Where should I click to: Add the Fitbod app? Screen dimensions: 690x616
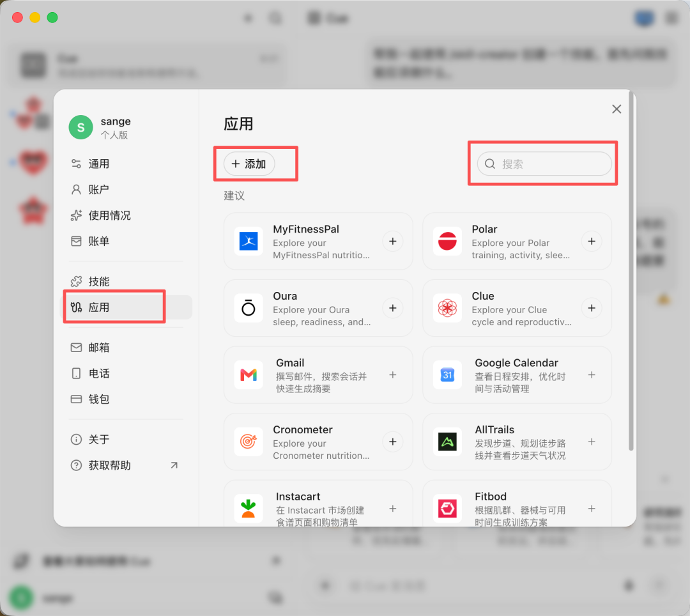(x=592, y=509)
